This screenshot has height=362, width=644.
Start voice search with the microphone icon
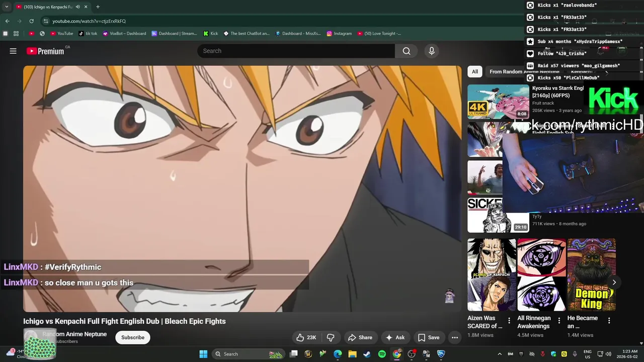431,51
